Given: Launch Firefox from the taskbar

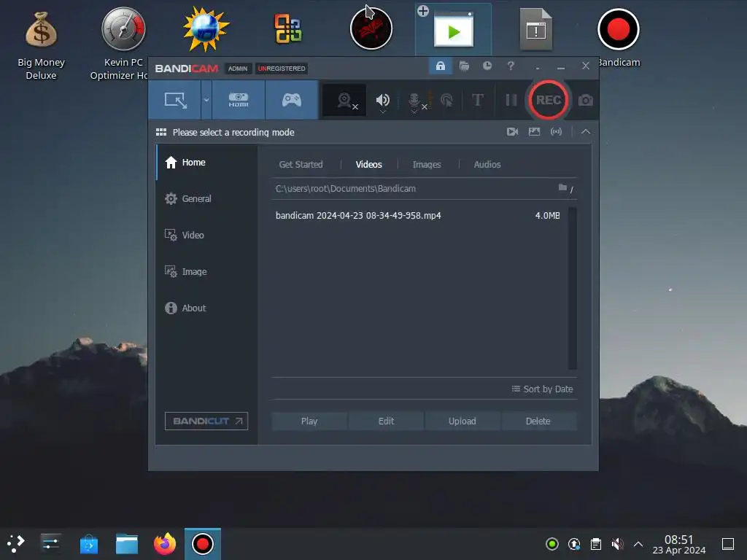Looking at the screenshot, I should tap(165, 544).
